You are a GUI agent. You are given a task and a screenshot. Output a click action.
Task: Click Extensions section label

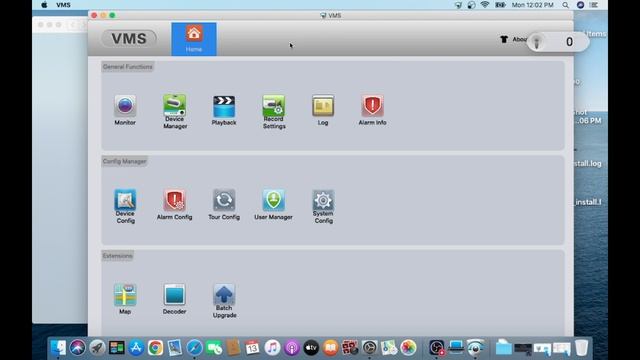pos(118,256)
